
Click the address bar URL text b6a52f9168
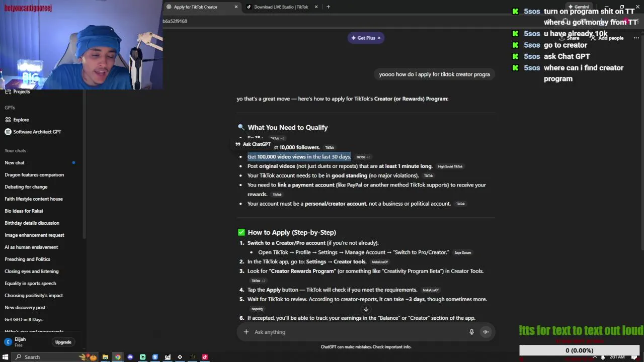coord(175,21)
